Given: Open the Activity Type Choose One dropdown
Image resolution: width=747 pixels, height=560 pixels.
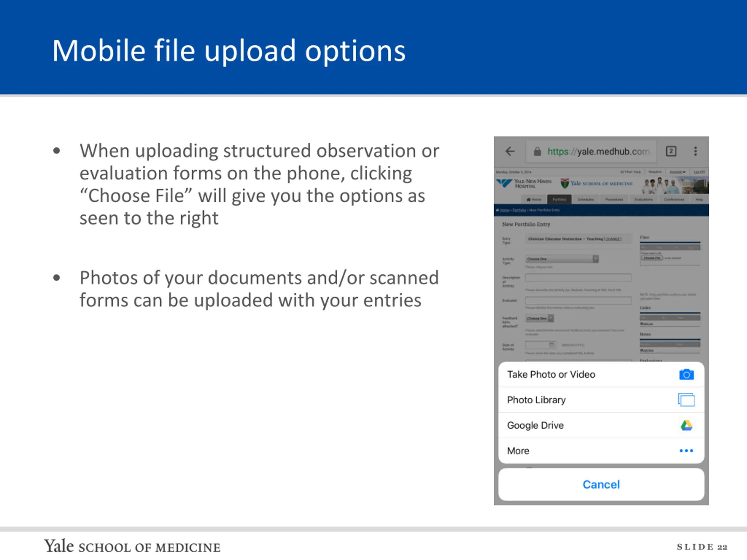Looking at the screenshot, I should 562,259.
